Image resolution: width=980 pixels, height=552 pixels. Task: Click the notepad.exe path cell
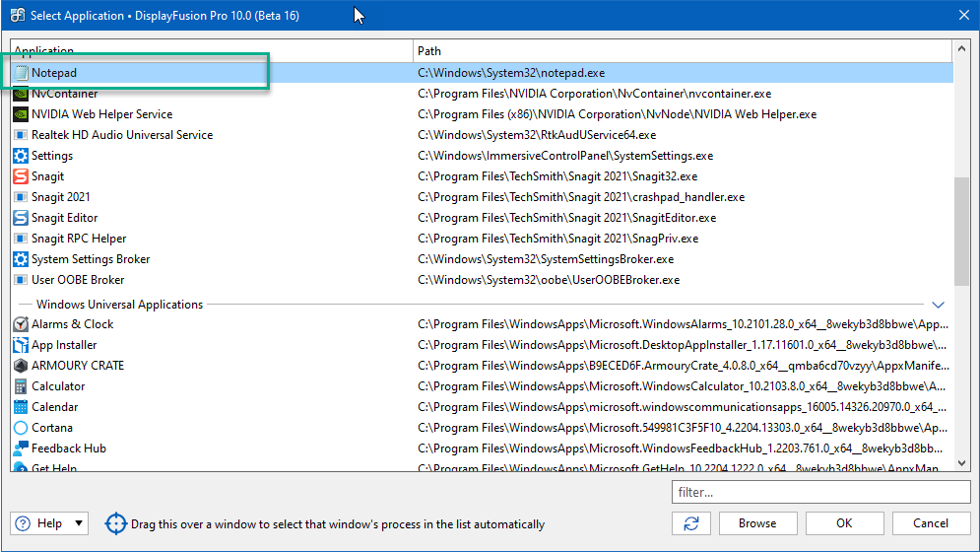pyautogui.click(x=511, y=73)
